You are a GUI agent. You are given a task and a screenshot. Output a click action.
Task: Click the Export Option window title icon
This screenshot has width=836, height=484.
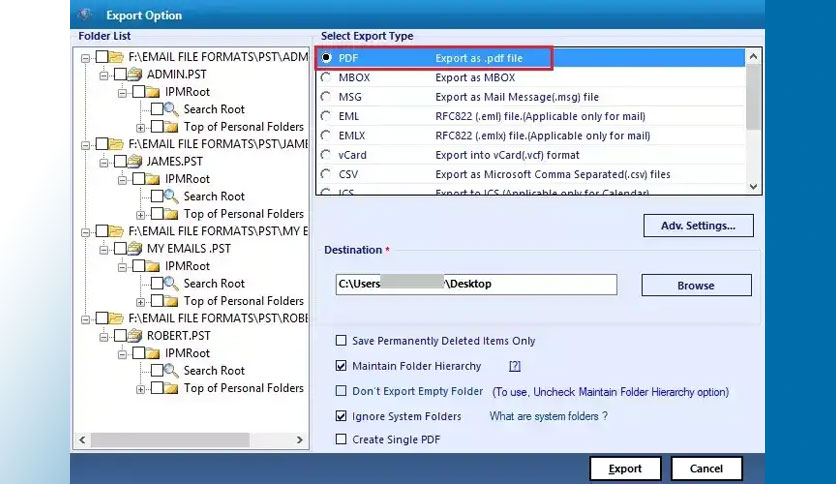(x=85, y=15)
